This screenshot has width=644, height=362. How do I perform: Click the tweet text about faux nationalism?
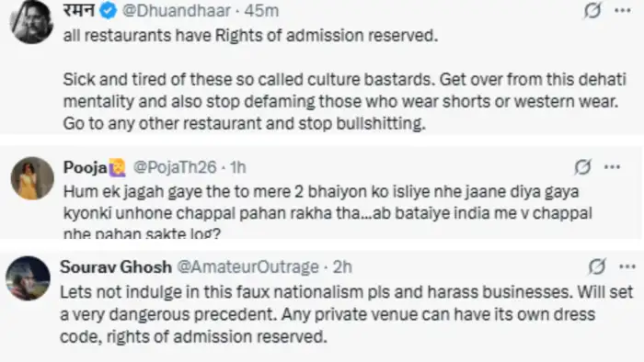[x=347, y=314]
